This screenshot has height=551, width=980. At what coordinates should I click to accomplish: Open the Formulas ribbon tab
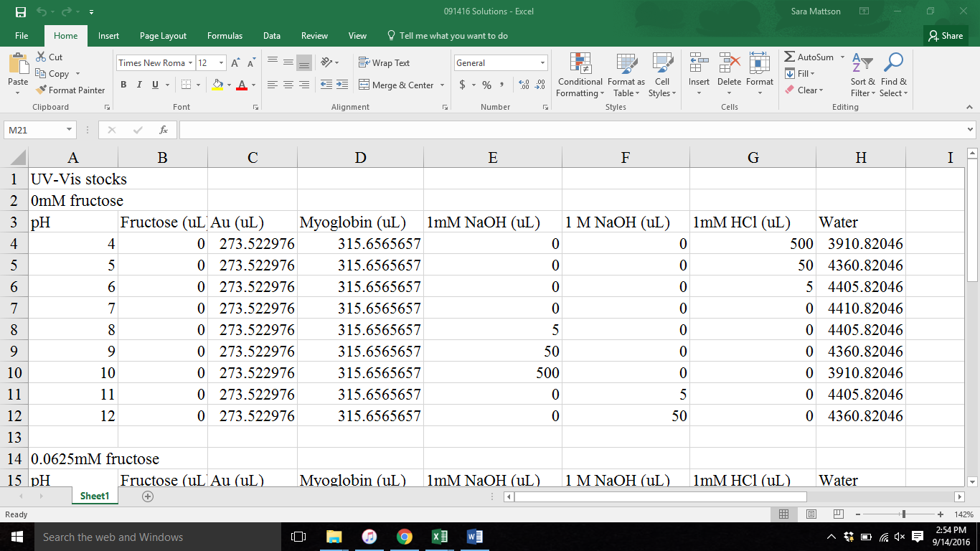pyautogui.click(x=225, y=36)
